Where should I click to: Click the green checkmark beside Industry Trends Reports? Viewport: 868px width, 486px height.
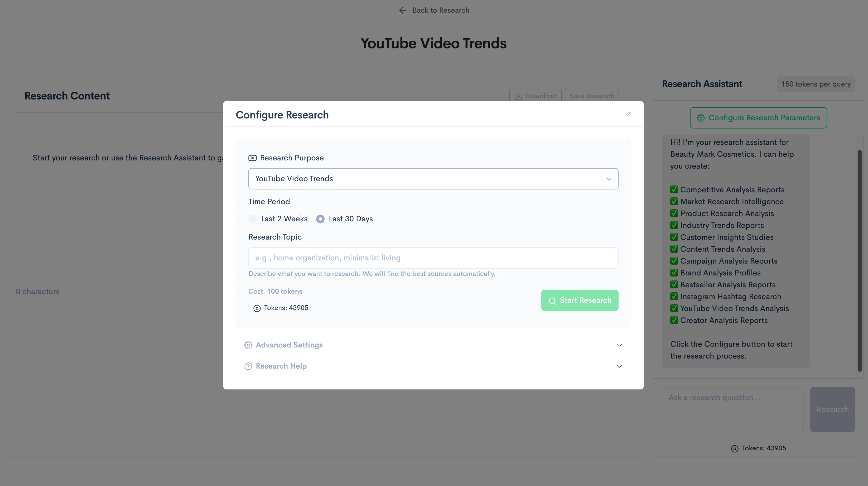coord(674,225)
